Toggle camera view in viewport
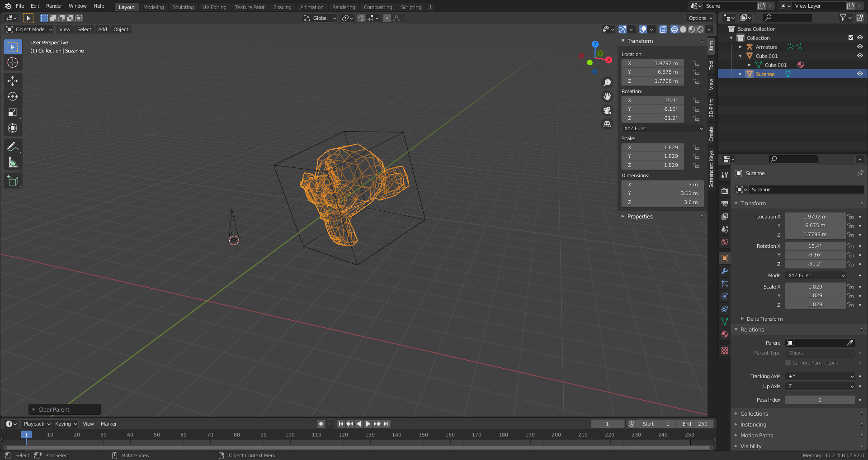The width and height of the screenshot is (868, 460). [607, 110]
